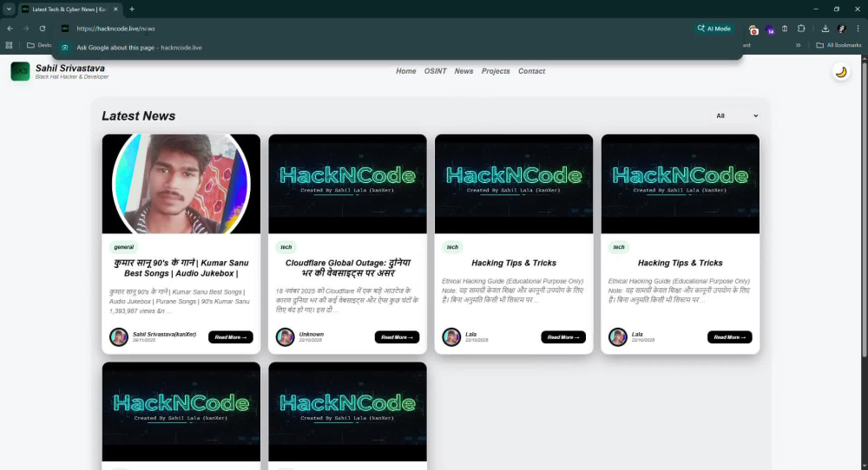Click the Sahil Srivastava site title
This screenshot has height=470, width=868.
(70, 68)
